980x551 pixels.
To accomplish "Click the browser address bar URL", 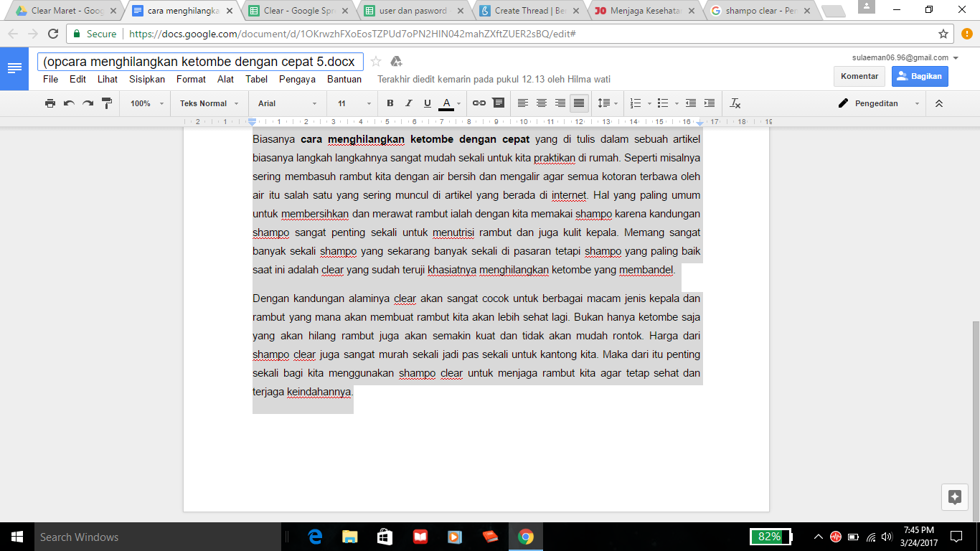I will coord(352,34).
